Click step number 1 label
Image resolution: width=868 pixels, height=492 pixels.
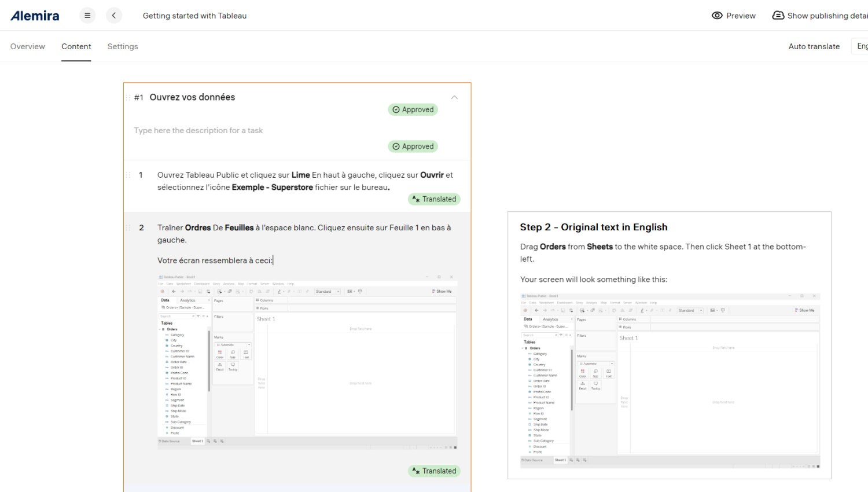tap(141, 175)
